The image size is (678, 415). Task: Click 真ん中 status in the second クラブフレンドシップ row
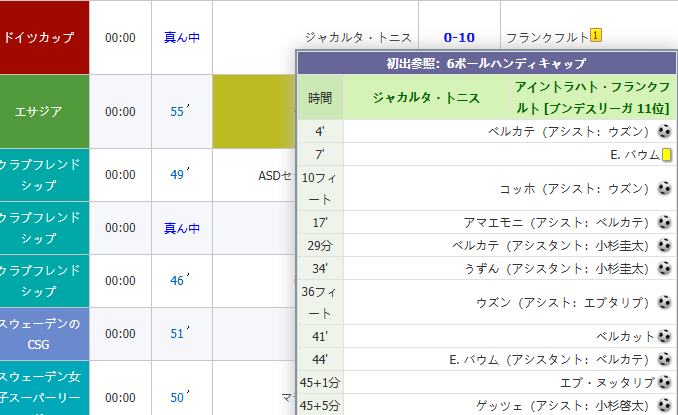point(182,228)
